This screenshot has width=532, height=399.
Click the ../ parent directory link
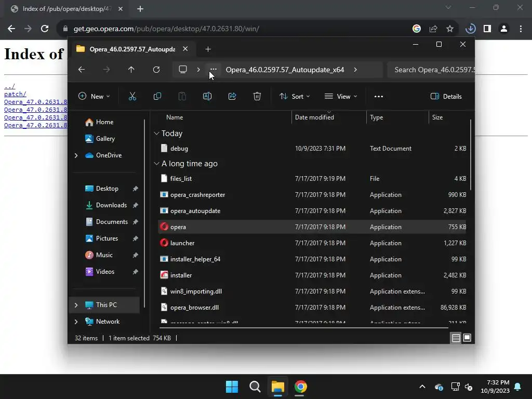9,86
